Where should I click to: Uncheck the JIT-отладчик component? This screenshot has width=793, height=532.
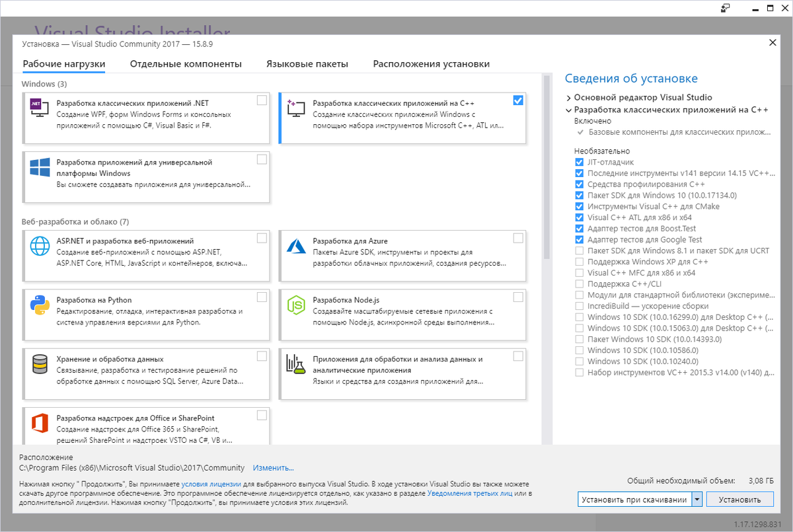pyautogui.click(x=580, y=162)
